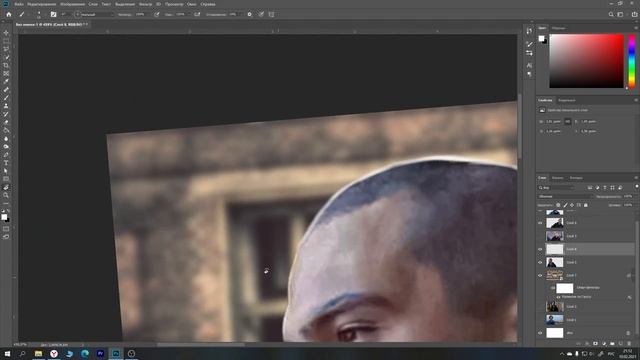Open the Color panel menu

(x=636, y=28)
